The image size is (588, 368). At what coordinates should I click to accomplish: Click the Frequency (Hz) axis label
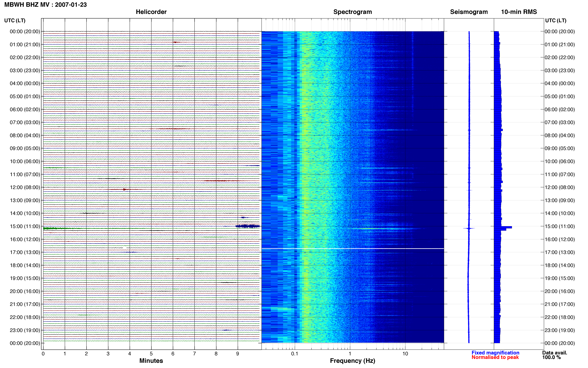pyautogui.click(x=352, y=361)
